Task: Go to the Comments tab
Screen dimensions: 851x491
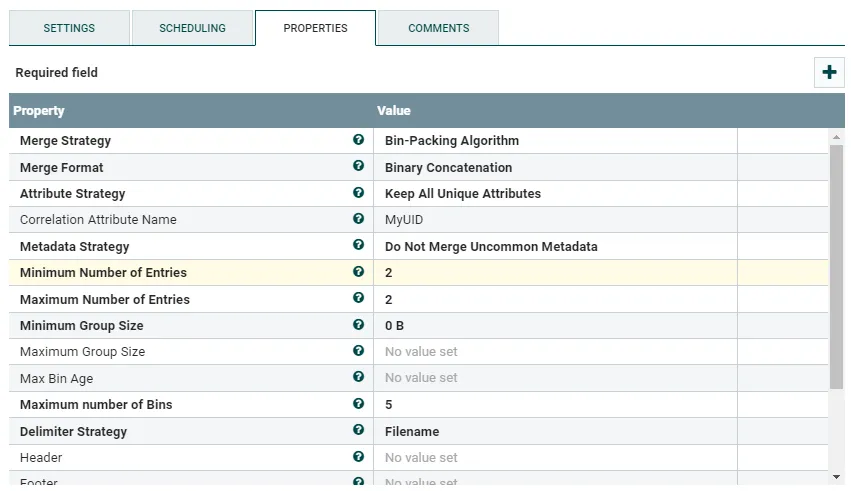Action: click(438, 28)
